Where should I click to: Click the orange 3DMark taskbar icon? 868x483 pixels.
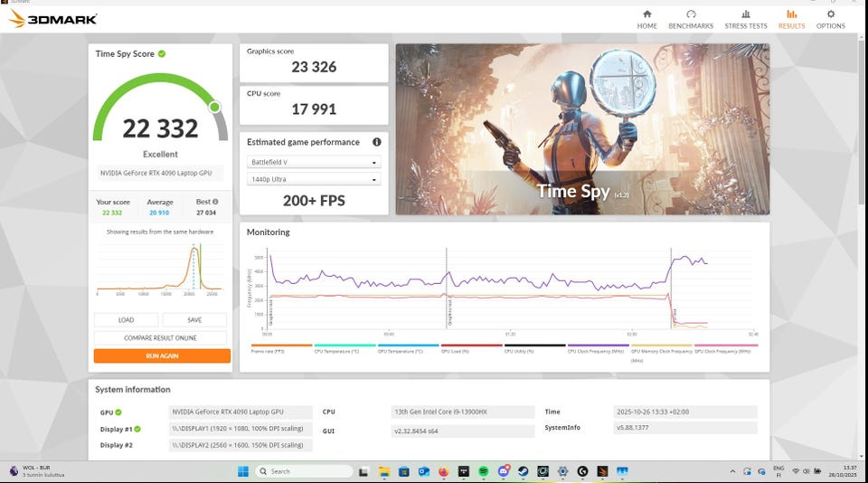coord(602,471)
